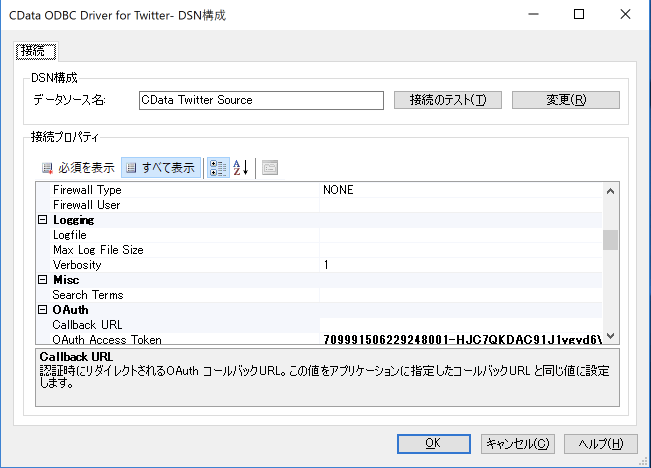Screen dimensions: 651x468
Task: Click the Verbosity value 1
Action: click(x=326, y=265)
